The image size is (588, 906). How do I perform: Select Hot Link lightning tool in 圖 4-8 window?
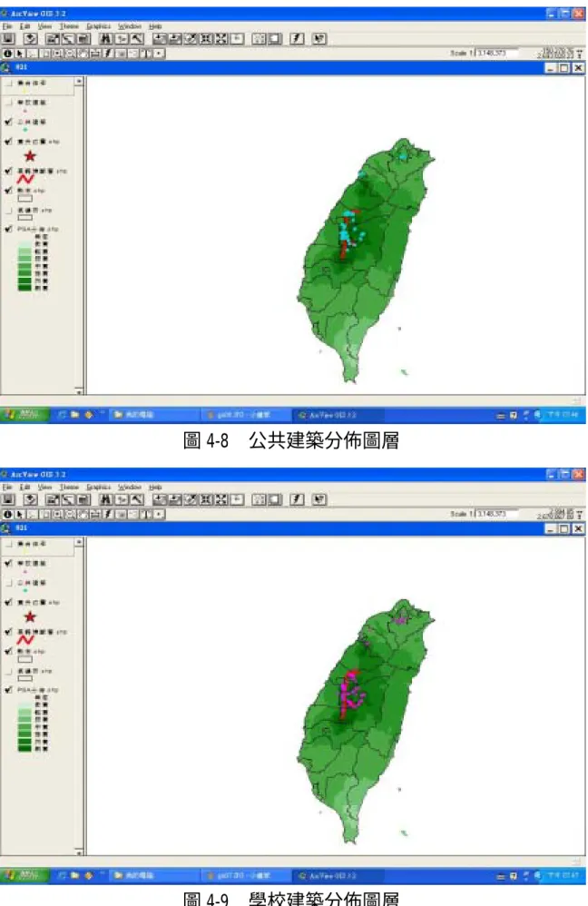108,54
